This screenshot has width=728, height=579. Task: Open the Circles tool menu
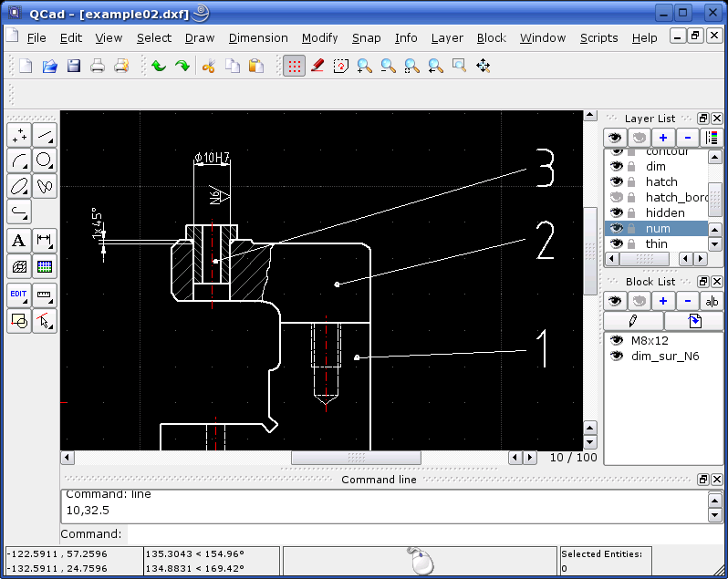(45, 161)
